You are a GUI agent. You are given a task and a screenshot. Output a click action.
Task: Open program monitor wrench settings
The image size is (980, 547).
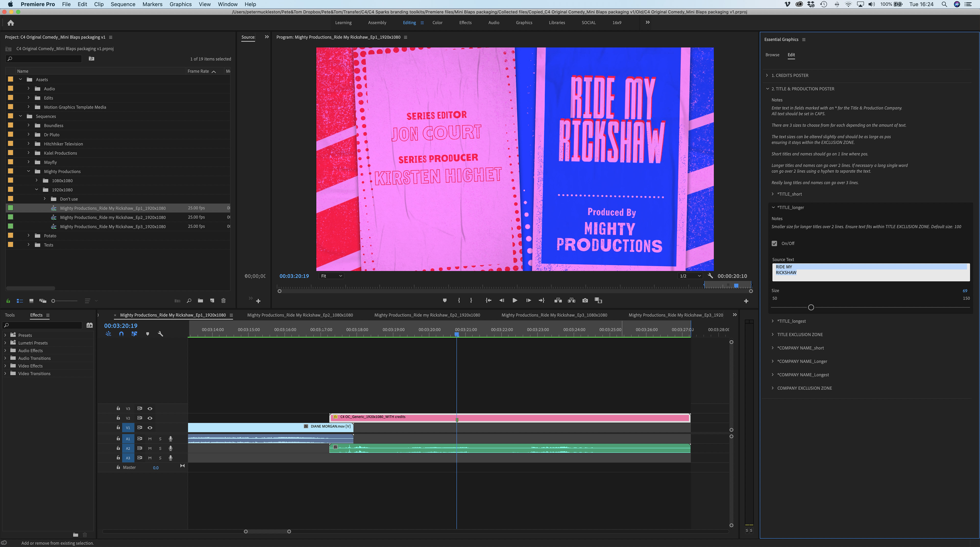710,276
